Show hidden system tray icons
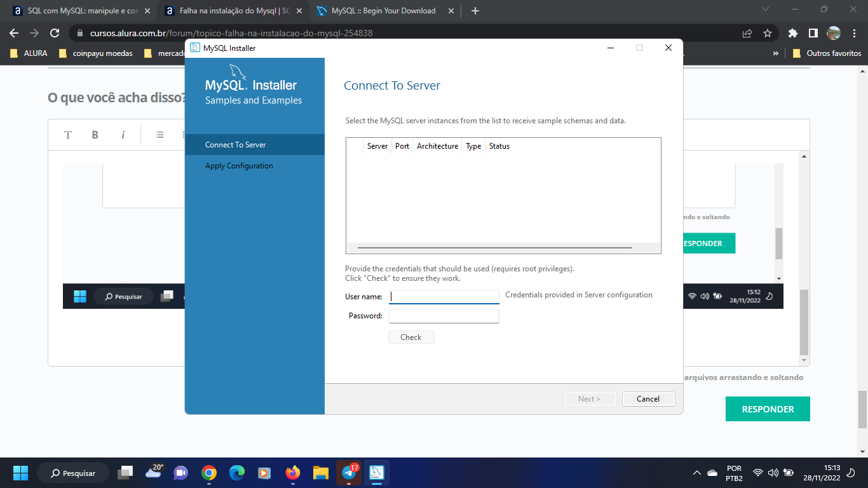The height and width of the screenshot is (488, 868). click(x=697, y=473)
